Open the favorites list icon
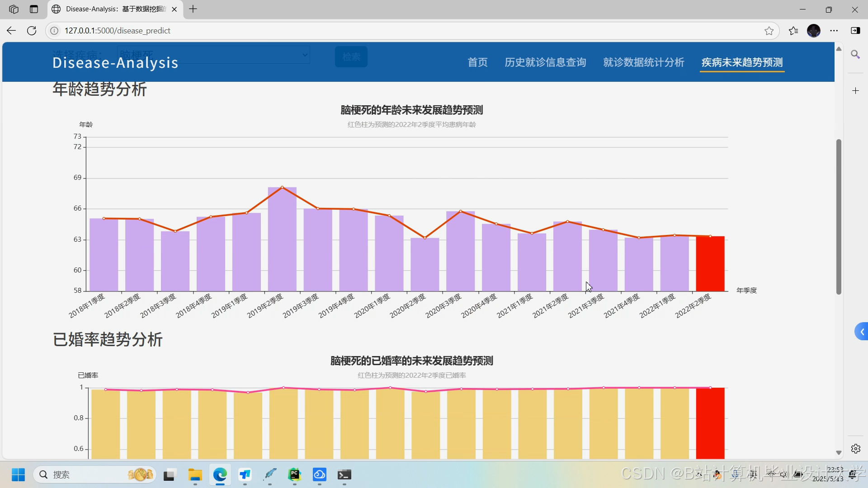Screen dimensions: 868x488 (x=793, y=31)
